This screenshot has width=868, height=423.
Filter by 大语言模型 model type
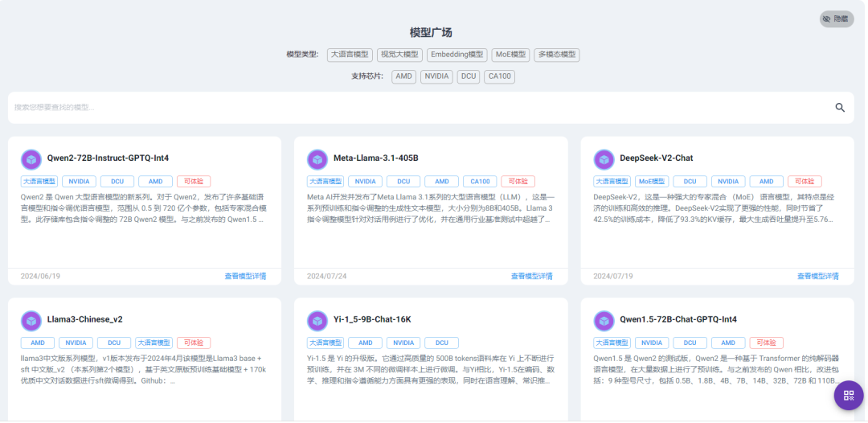click(x=350, y=55)
